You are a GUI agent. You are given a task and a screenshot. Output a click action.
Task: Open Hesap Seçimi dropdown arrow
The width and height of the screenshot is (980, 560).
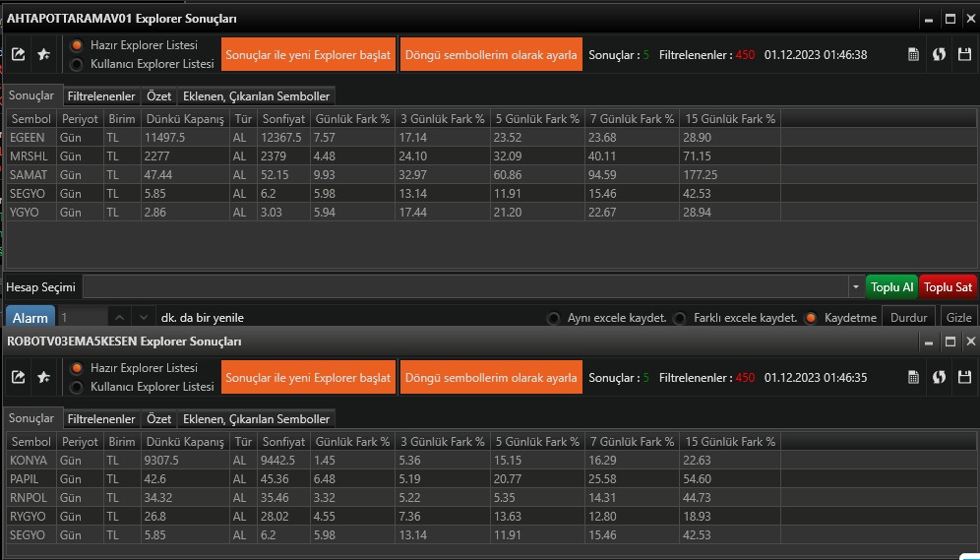856,287
